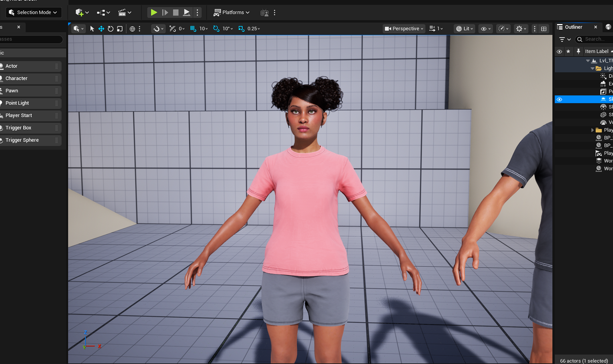
Task: Select Point Light in the place actors list
Action: (30, 103)
